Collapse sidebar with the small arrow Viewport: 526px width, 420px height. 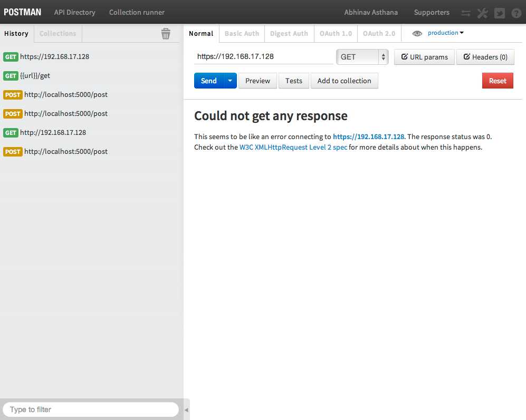coord(187,409)
